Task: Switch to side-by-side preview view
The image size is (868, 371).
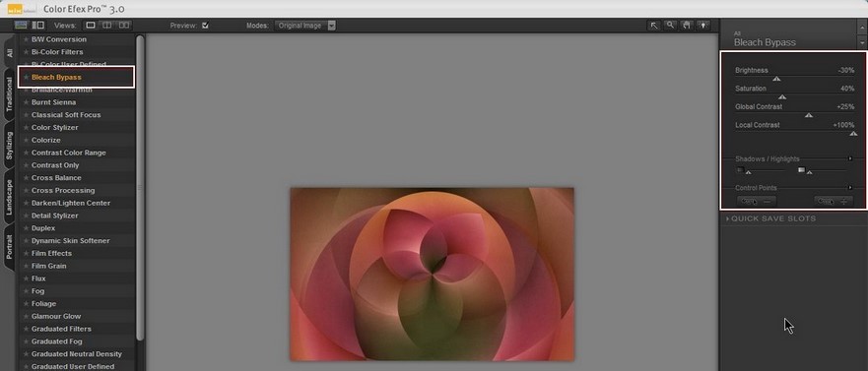Action: tap(124, 25)
